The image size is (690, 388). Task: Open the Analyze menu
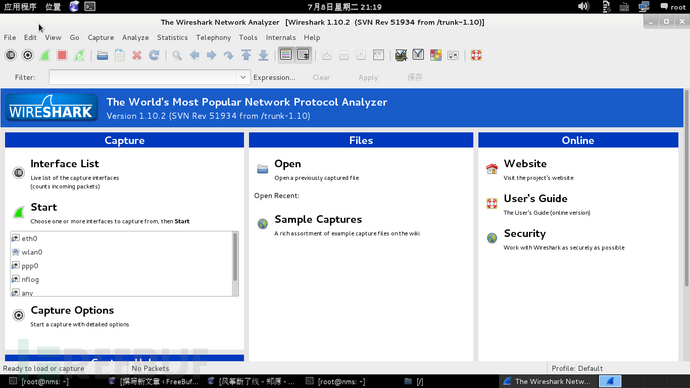click(135, 37)
